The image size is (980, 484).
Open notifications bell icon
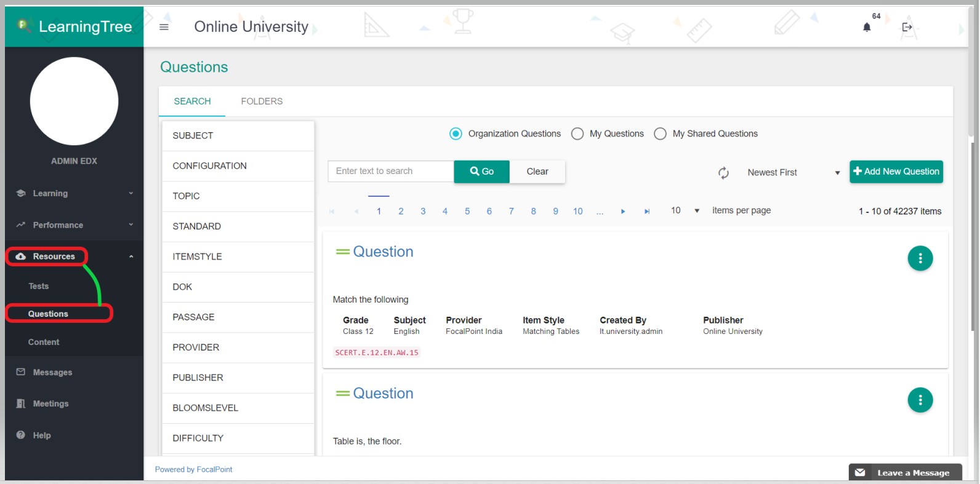[867, 27]
